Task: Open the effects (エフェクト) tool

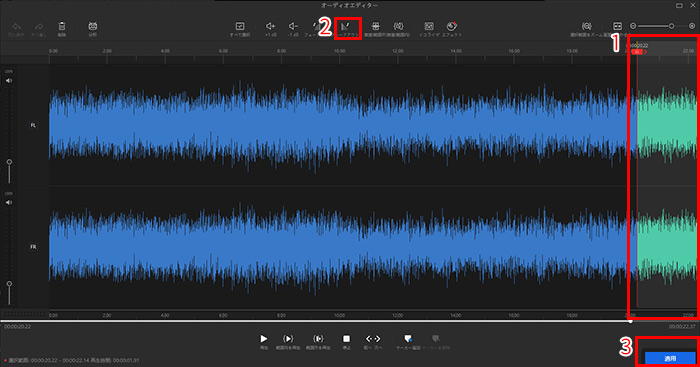Action: click(x=451, y=26)
